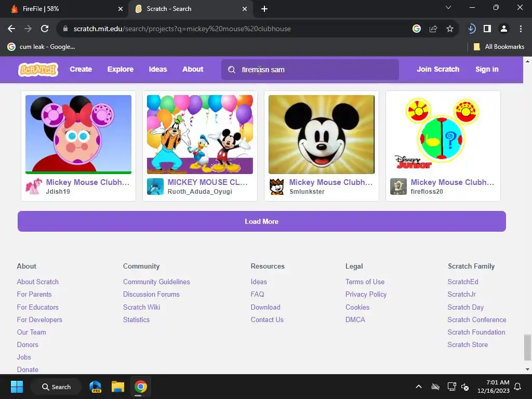Click Join Scratch
This screenshot has height=399, width=532.
[438, 69]
